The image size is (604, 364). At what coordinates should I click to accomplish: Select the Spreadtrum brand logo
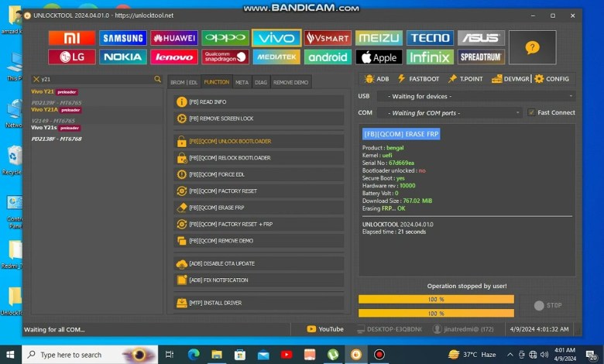[x=481, y=57]
